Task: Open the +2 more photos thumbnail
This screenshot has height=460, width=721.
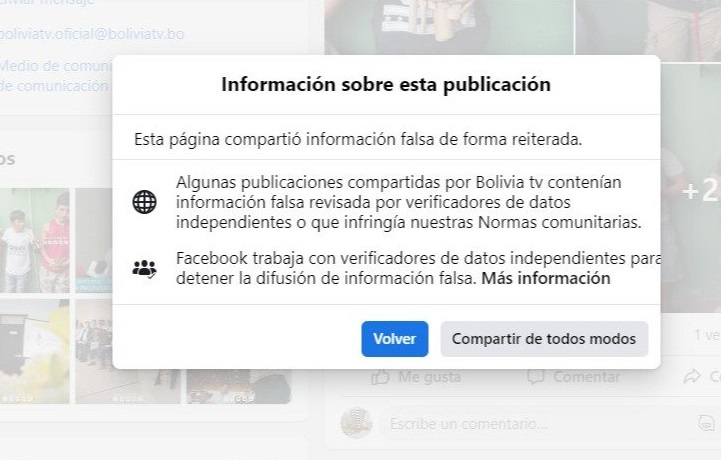Action: (x=691, y=189)
